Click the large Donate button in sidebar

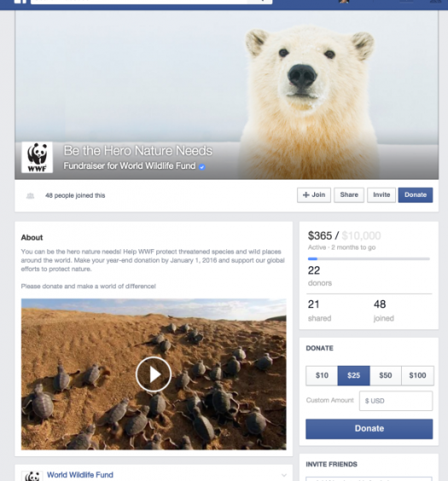pos(369,429)
